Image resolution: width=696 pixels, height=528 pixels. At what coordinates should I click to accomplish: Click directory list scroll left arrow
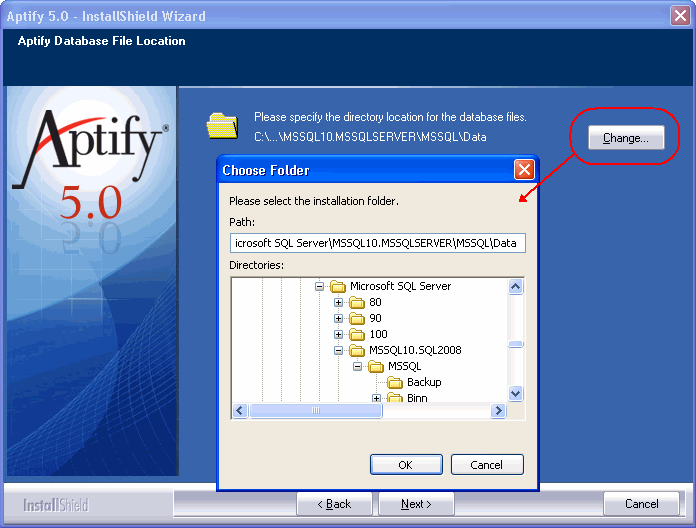240,410
